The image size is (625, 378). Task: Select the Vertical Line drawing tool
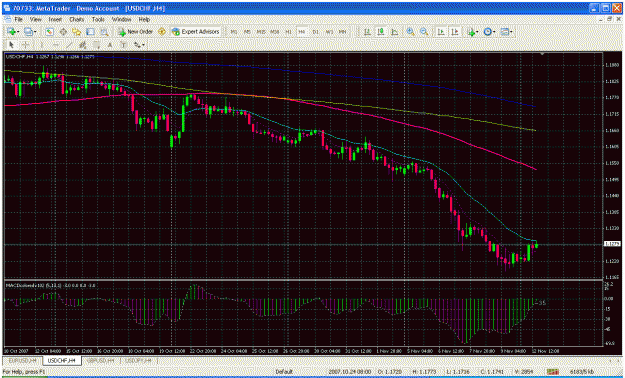(41, 45)
